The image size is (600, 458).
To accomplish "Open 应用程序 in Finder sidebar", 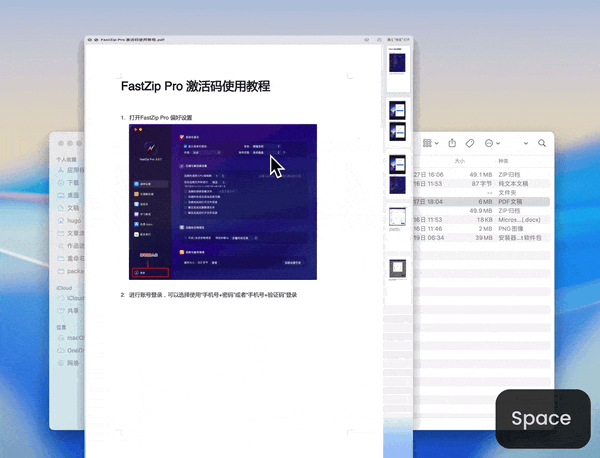I will (x=70, y=170).
